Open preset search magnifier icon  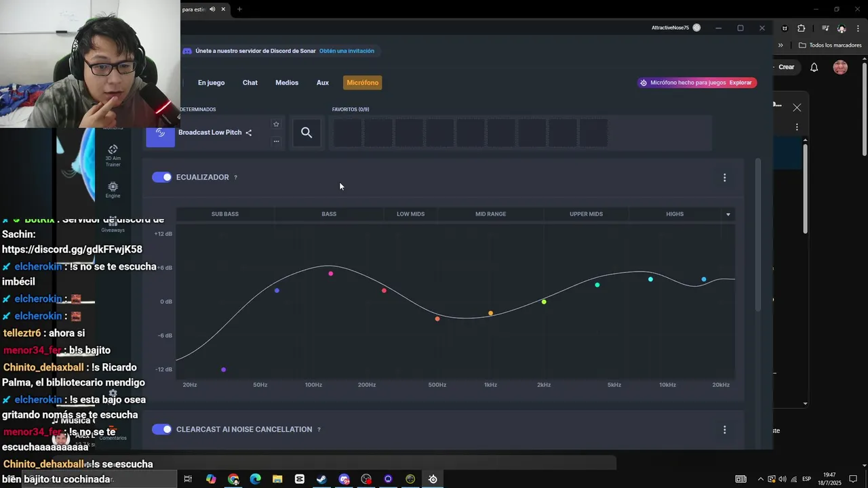(x=307, y=133)
